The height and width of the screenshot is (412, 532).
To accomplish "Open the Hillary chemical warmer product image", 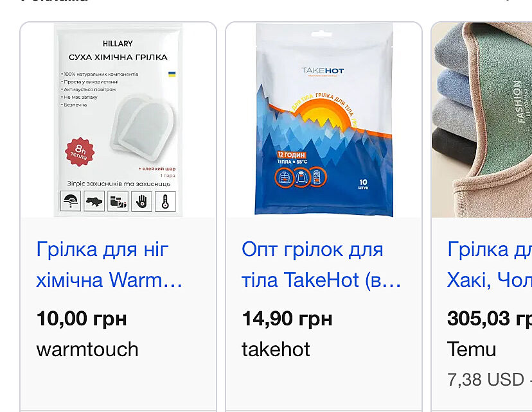I will [118, 120].
